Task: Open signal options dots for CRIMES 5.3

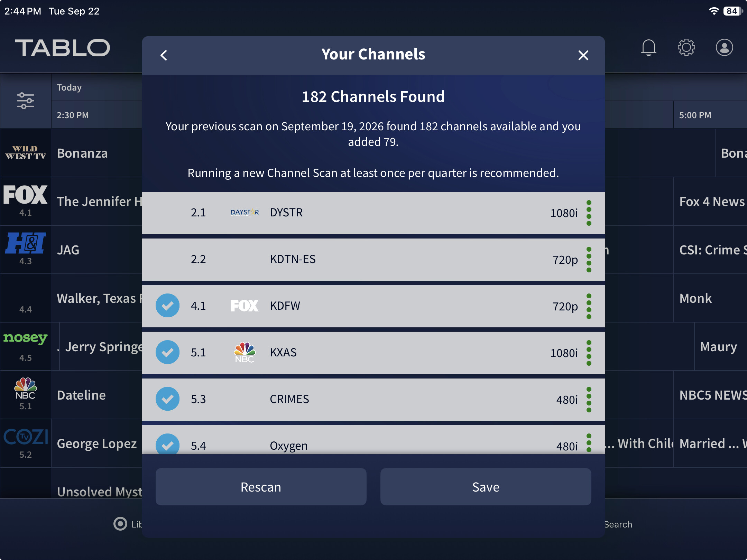Action: coord(589,399)
